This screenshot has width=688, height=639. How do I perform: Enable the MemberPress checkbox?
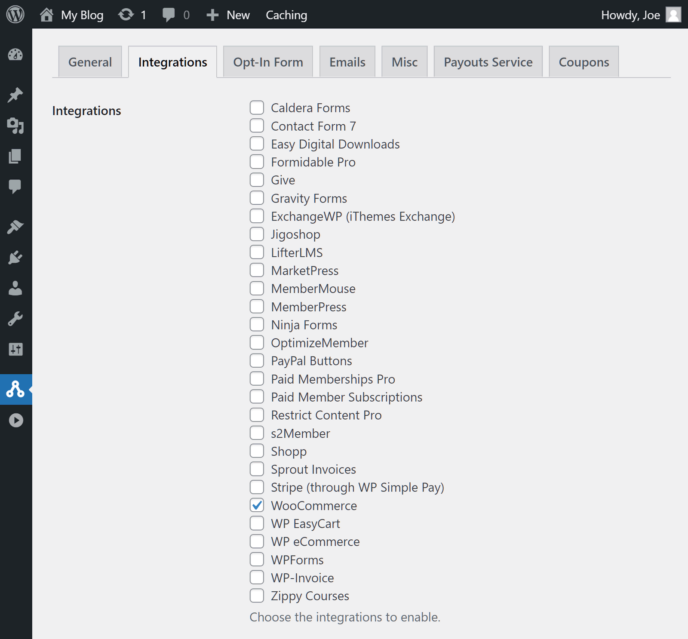(257, 306)
